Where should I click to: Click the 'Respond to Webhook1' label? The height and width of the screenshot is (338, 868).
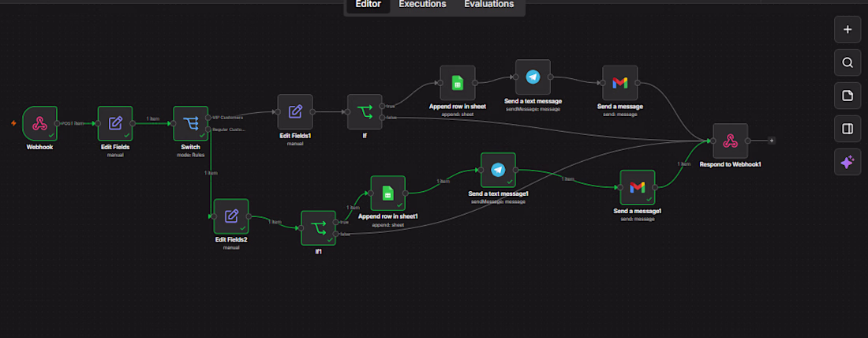[x=730, y=164]
